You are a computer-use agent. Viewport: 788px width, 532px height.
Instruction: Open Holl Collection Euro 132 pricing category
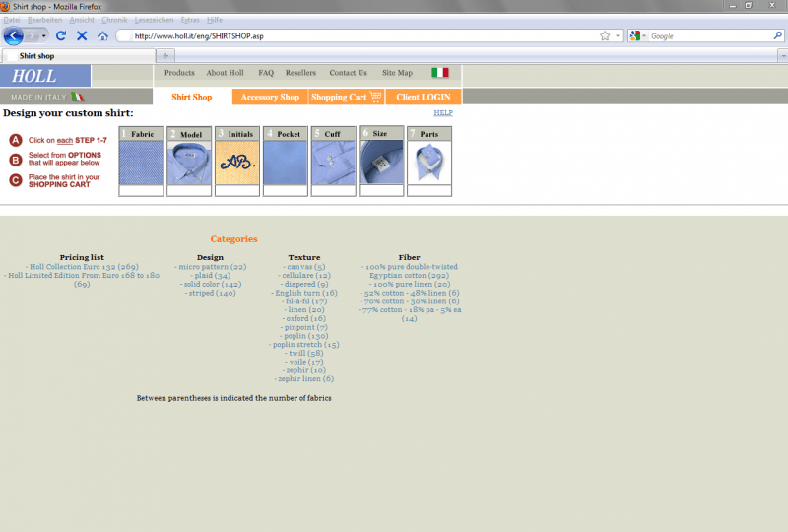point(82,267)
